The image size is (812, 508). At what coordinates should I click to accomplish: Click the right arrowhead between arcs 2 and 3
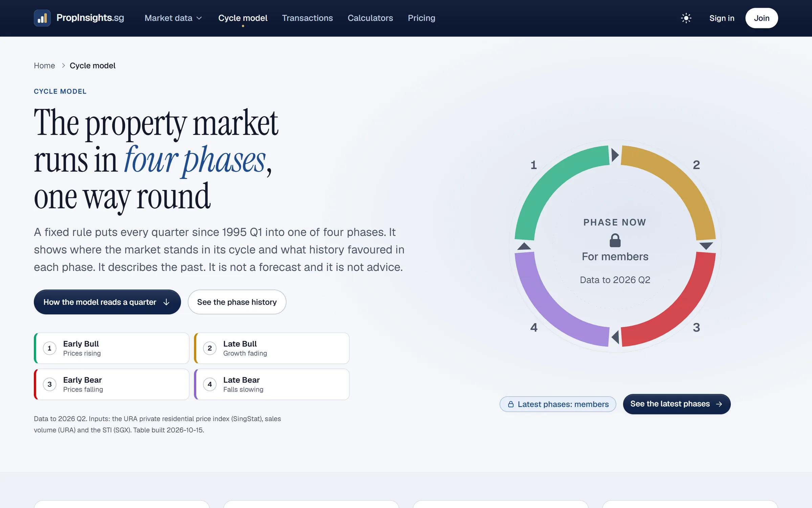point(706,246)
